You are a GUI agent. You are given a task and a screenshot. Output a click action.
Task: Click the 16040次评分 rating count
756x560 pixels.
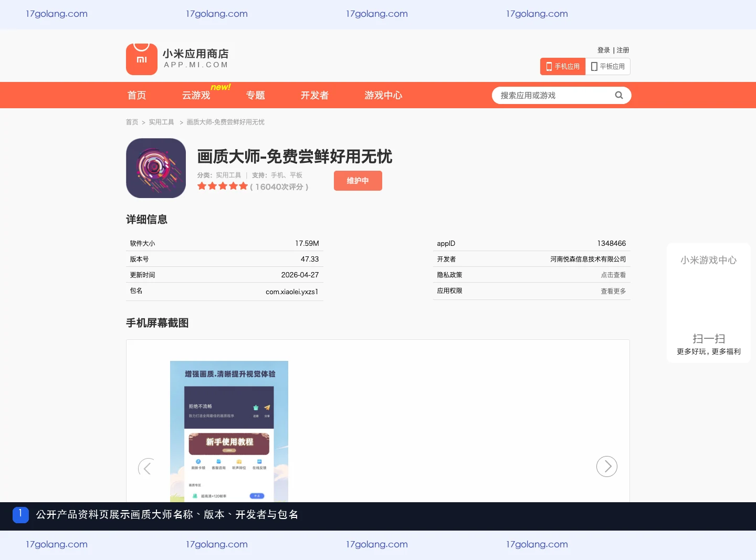[x=279, y=186]
